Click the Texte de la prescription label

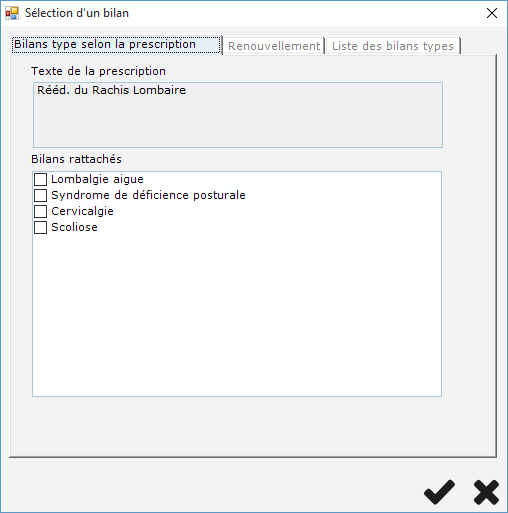(x=98, y=71)
